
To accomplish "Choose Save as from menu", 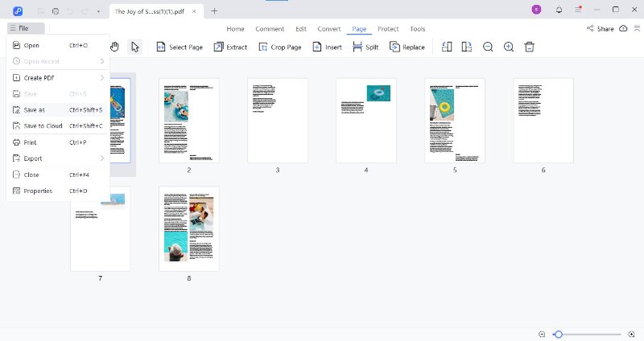I will pyautogui.click(x=58, y=110).
